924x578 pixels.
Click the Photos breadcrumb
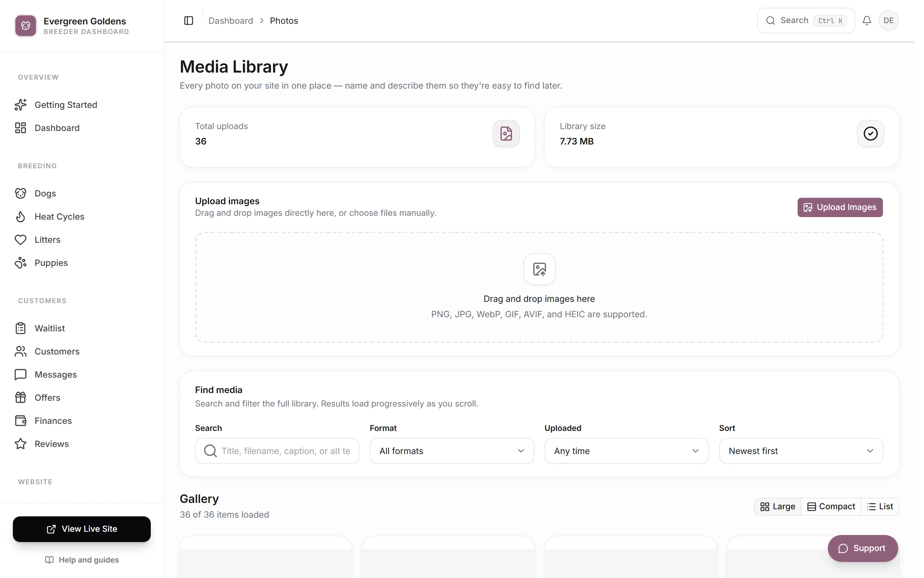click(284, 21)
